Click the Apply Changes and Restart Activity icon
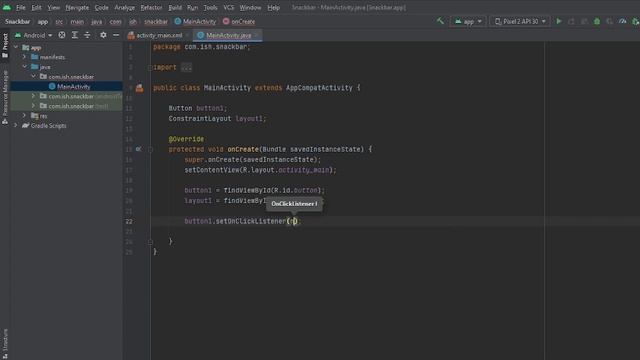640x360 pixels. tap(571, 21)
